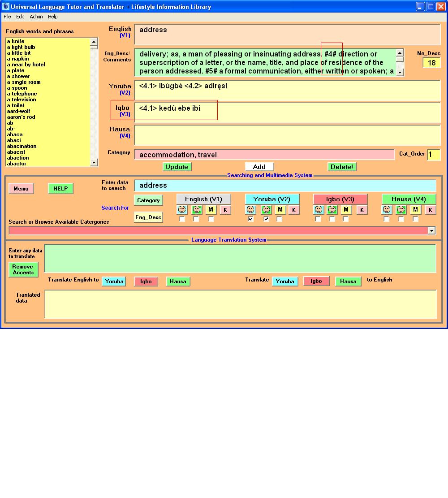Click the blue smiley icon under Igbo (V3)
448x498 pixels.
pyautogui.click(x=319, y=210)
